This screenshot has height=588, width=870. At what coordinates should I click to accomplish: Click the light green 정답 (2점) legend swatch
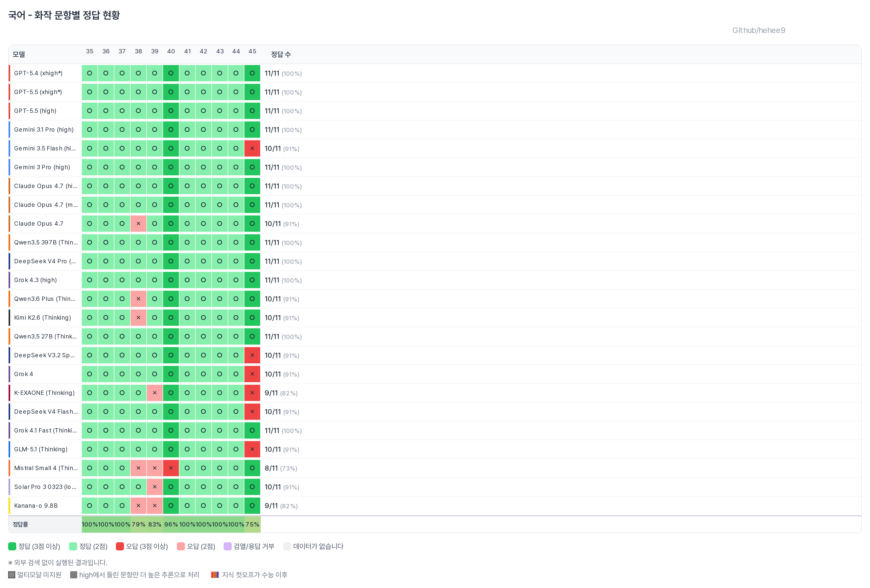(x=73, y=547)
